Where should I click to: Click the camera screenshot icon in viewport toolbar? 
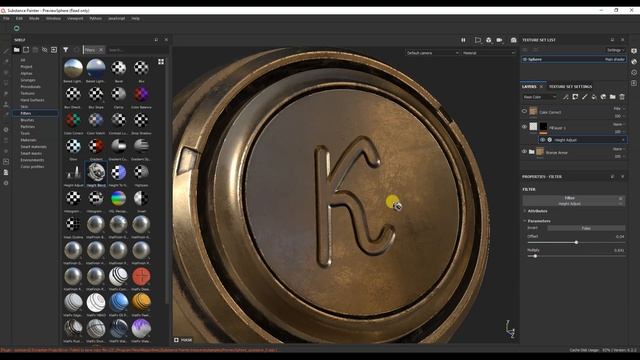[x=513, y=40]
